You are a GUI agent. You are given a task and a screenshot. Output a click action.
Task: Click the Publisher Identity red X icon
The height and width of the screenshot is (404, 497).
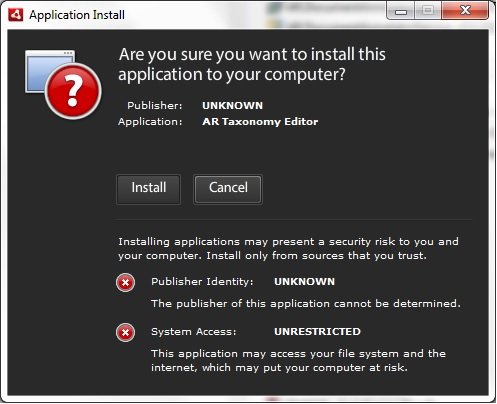coord(125,283)
